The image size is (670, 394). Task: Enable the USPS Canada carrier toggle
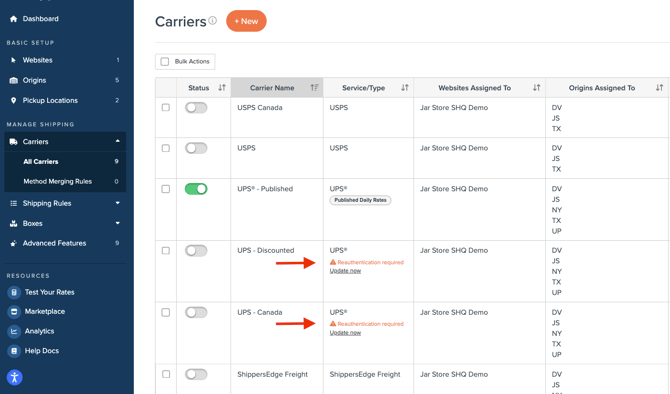(x=196, y=108)
